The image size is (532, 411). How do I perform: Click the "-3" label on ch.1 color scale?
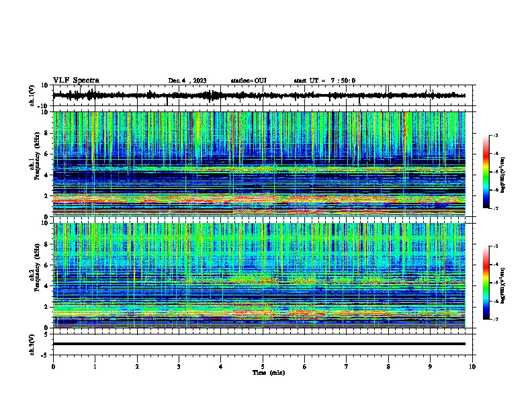click(496, 135)
